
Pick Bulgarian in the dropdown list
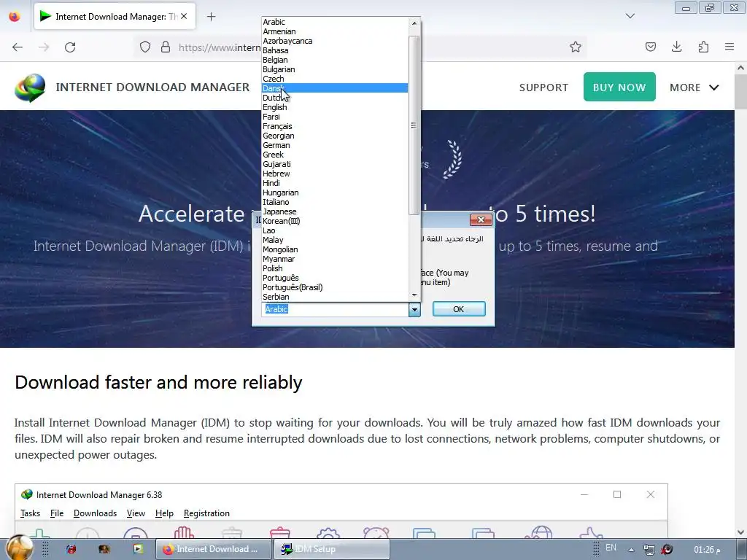pos(335,69)
